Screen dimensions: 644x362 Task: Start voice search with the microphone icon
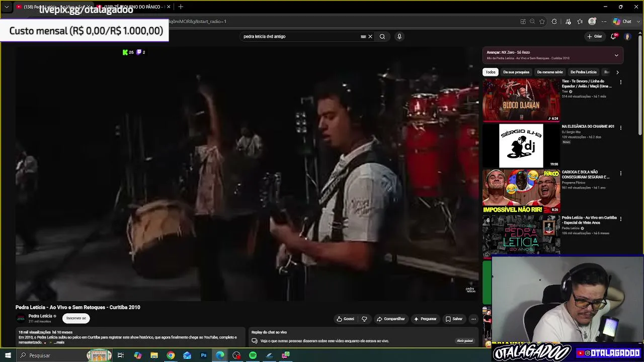(399, 36)
